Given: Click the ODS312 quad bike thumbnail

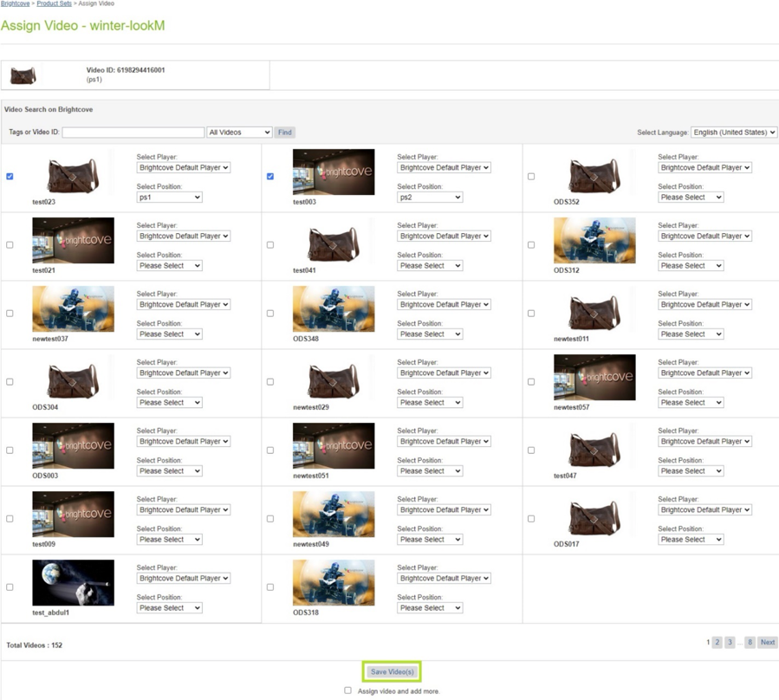Looking at the screenshot, I should coord(594,240).
